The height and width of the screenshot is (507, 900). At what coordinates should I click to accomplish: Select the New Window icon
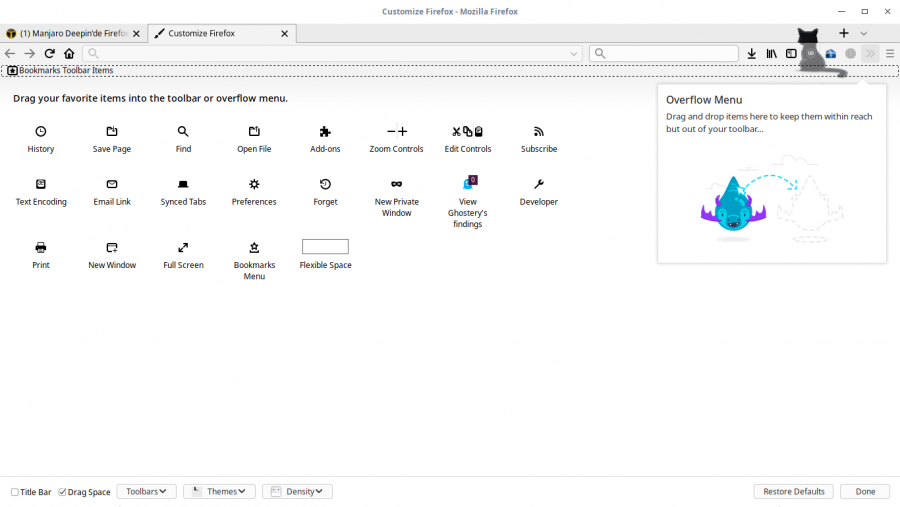[112, 247]
